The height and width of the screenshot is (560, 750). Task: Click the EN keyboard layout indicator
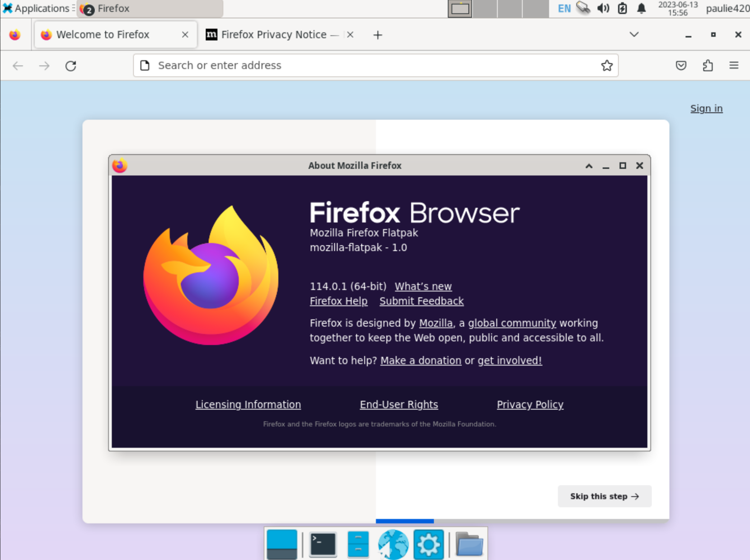[x=564, y=9]
